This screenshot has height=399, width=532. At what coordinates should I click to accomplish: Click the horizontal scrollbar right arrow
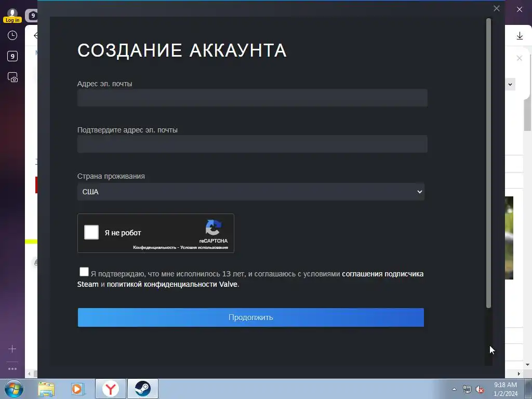tap(519, 374)
